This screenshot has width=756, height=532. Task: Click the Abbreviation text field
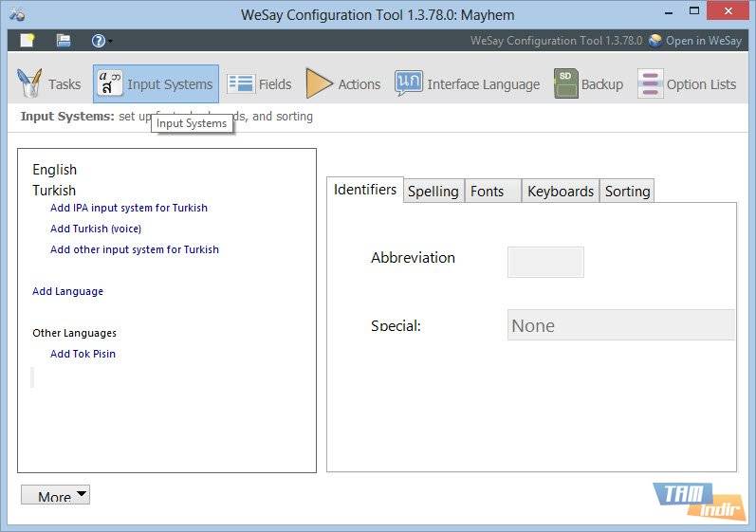pyautogui.click(x=545, y=262)
